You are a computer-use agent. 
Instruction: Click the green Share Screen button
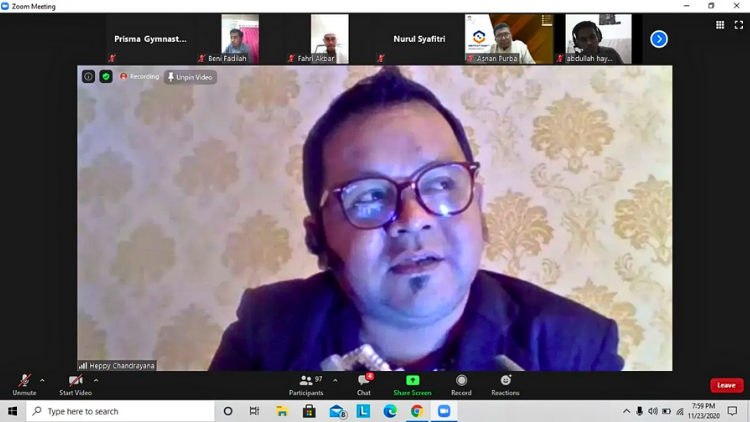(412, 383)
